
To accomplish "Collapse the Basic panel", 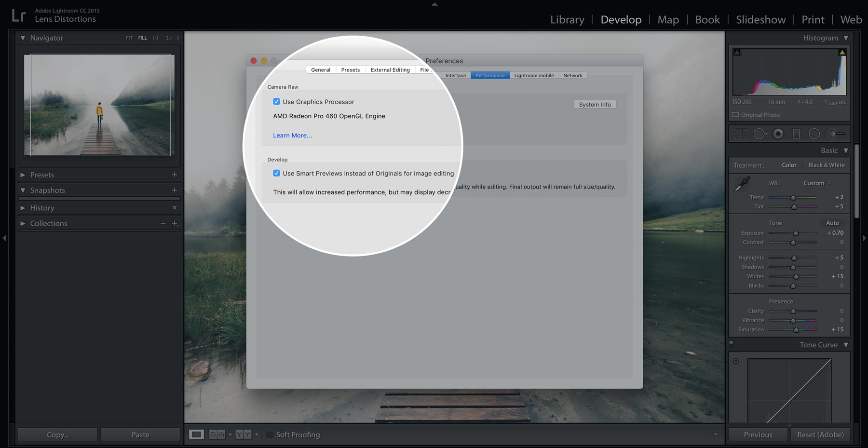I will coord(846,150).
